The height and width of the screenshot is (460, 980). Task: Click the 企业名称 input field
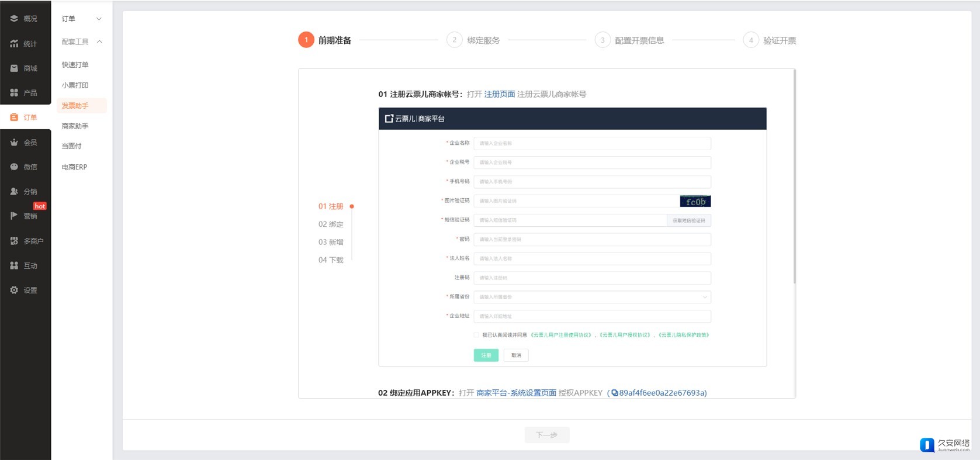(592, 143)
